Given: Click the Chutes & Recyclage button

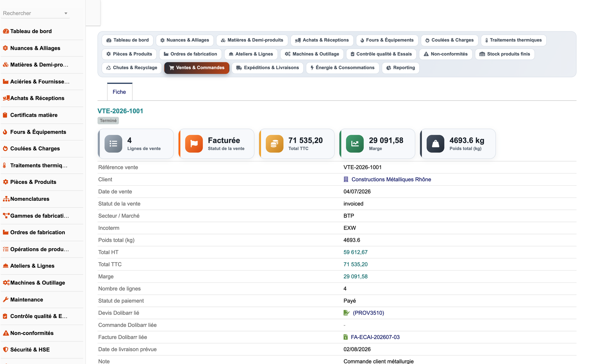Looking at the screenshot, I should click(x=132, y=68).
